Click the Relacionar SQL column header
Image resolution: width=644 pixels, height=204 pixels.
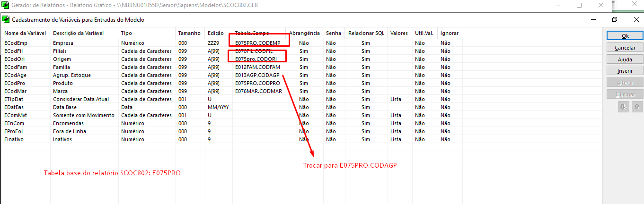pyautogui.click(x=366, y=33)
